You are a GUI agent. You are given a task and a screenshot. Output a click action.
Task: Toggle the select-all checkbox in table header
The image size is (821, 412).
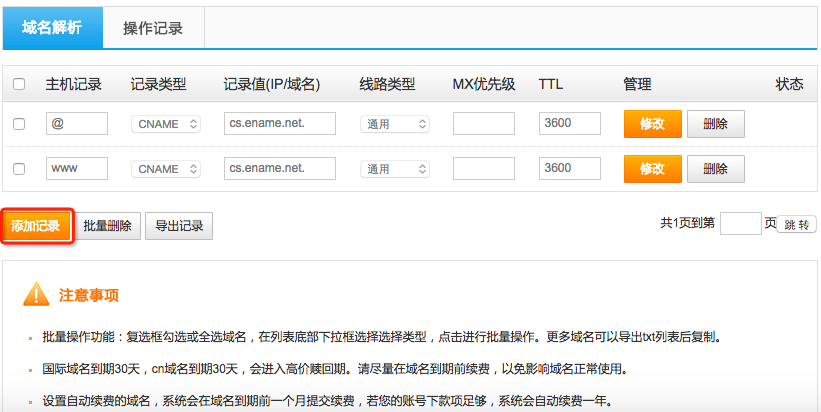tap(19, 85)
